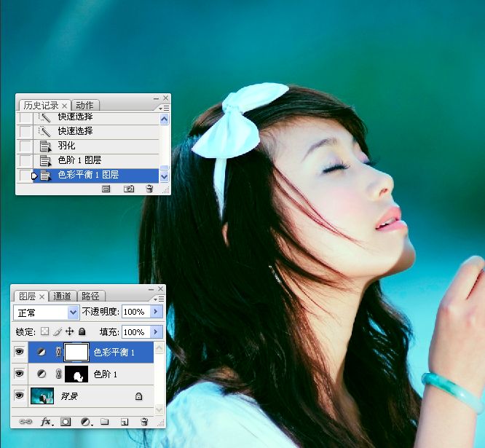The height and width of the screenshot is (448, 485).
Task: Toggle lock transparent pixels checkerboard icon
Action: pyautogui.click(x=44, y=331)
